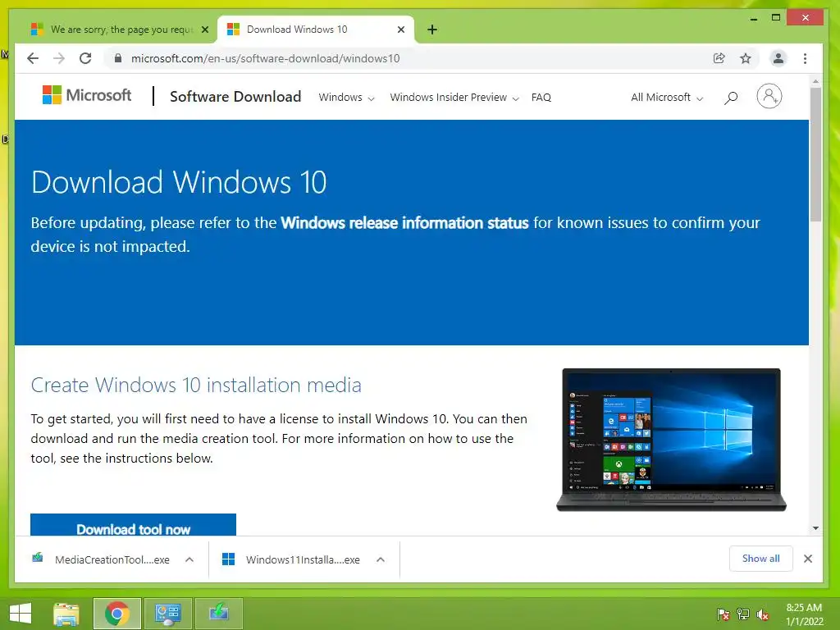Click the network tray icon

743,614
